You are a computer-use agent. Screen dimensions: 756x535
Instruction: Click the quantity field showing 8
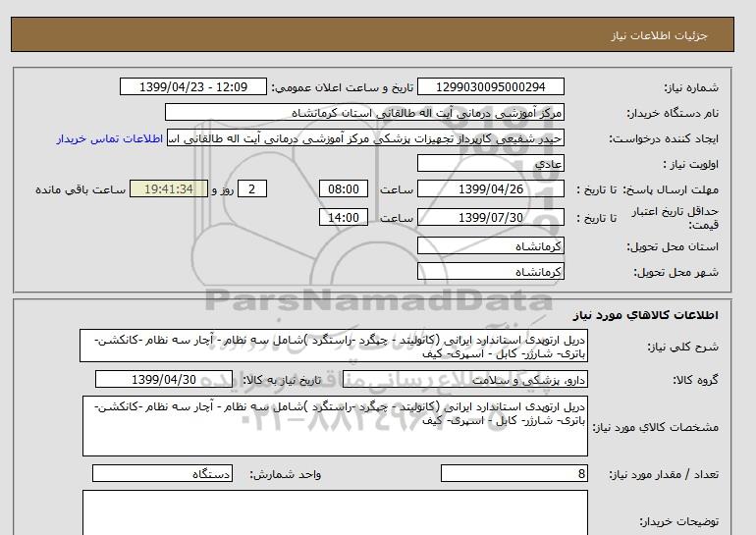coord(513,473)
